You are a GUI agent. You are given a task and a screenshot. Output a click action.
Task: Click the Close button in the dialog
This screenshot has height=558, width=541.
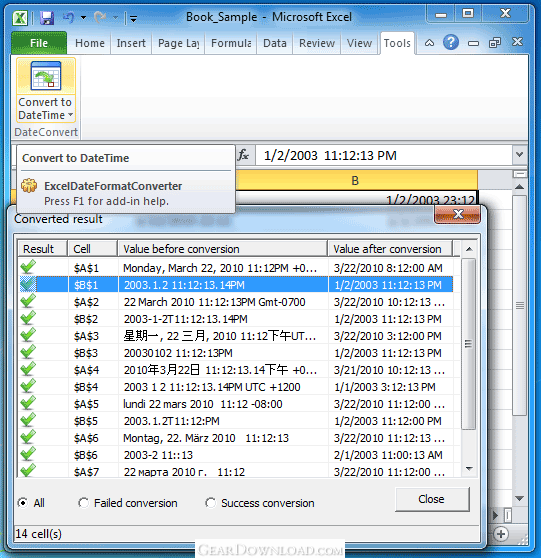click(x=432, y=499)
